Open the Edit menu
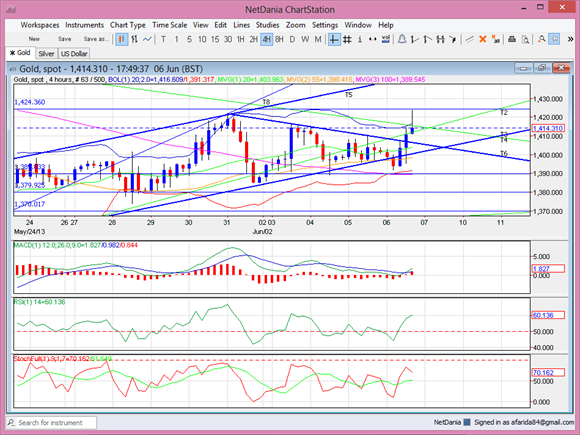Viewport: 580px width, 435px height. [220, 25]
